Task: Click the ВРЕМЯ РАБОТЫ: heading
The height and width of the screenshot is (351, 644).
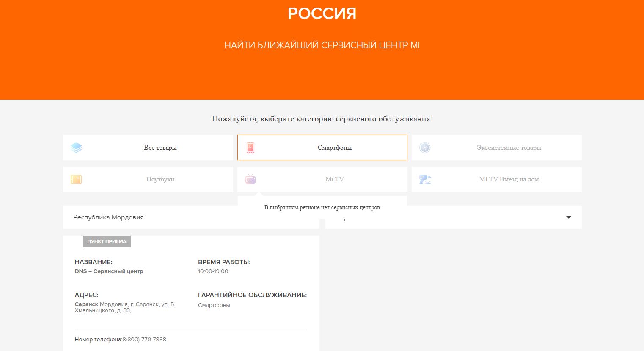Action: pyautogui.click(x=224, y=262)
